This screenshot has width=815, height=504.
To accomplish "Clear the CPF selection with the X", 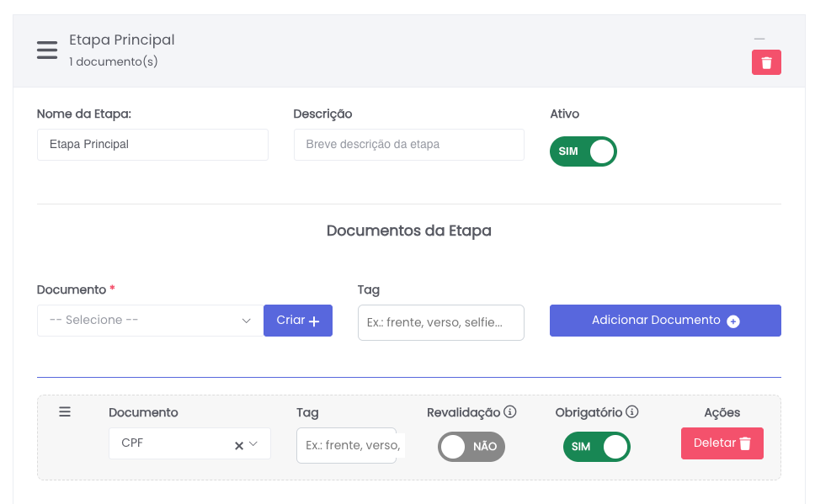I will 239,445.
